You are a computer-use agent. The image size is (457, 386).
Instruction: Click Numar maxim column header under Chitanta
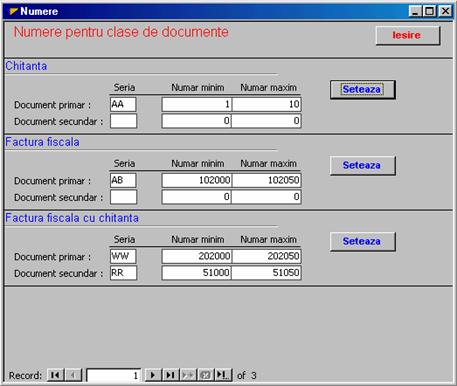[x=268, y=88]
